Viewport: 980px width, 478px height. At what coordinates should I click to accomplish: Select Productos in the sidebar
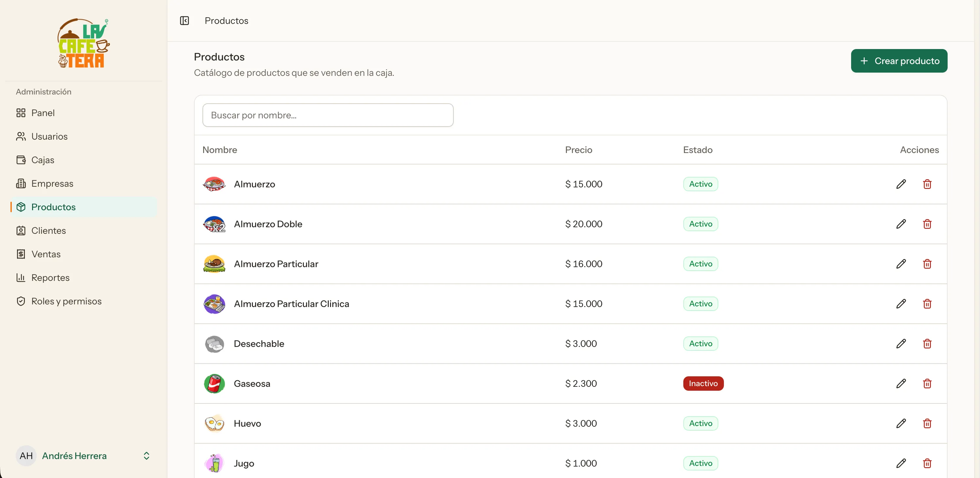point(84,207)
